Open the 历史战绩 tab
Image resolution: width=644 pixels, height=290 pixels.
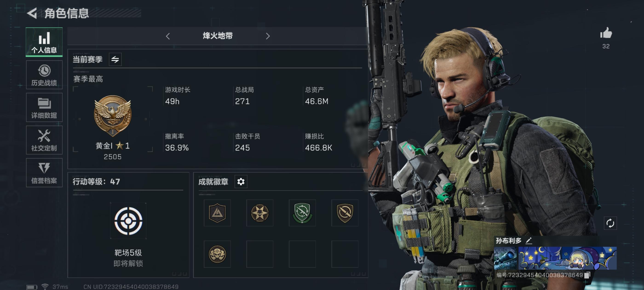tap(44, 75)
